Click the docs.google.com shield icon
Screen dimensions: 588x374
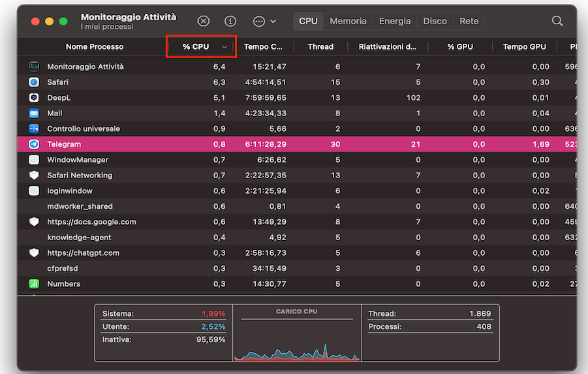coord(34,222)
